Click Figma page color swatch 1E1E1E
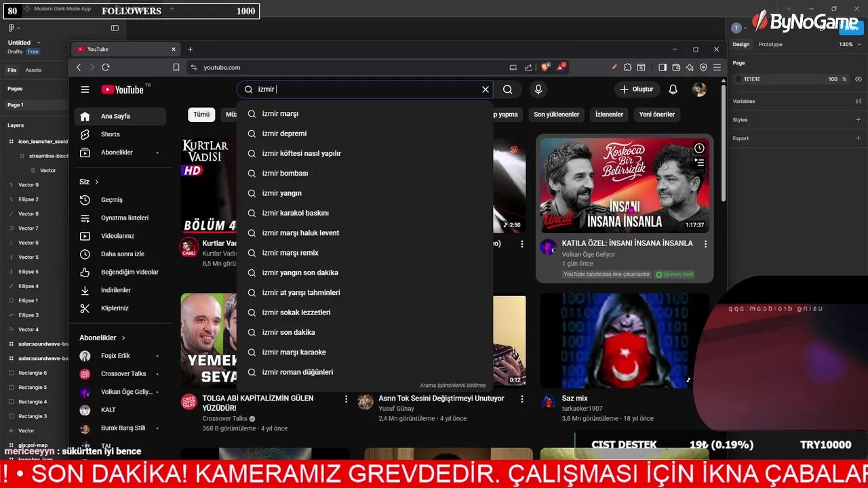The height and width of the screenshot is (488, 868). [x=738, y=79]
